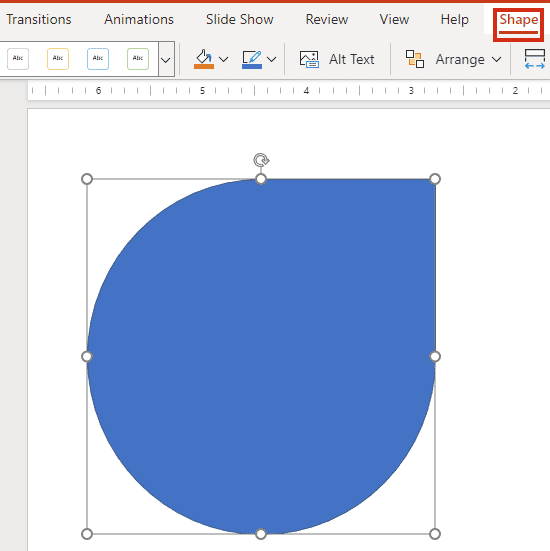Click the bottom-middle resize handle of shape
Screen dimensions: 550x551
[261, 534]
